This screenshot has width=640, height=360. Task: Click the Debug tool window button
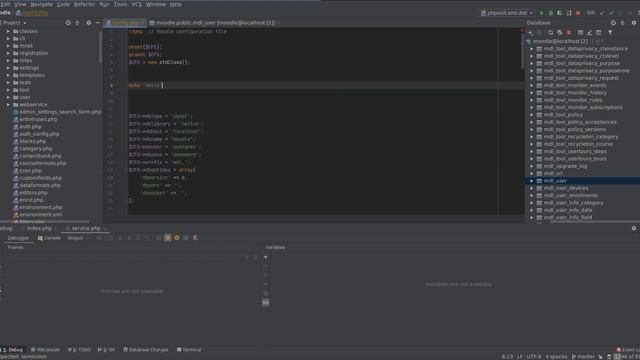[x=12, y=350]
